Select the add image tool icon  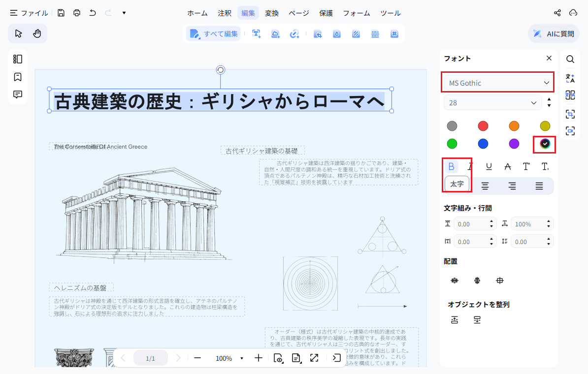coord(275,34)
